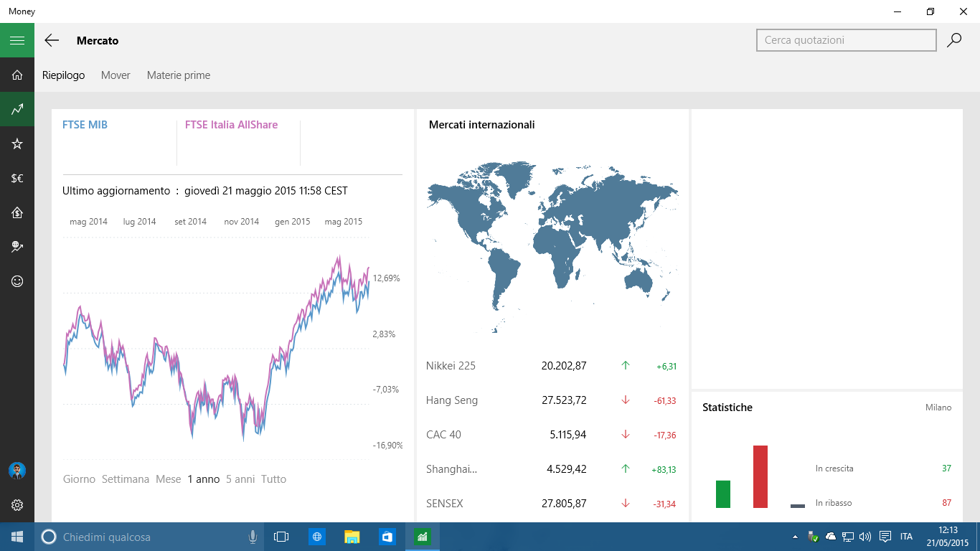Open the CAC 40 row
This screenshot has width=980, height=551.
[x=552, y=435]
